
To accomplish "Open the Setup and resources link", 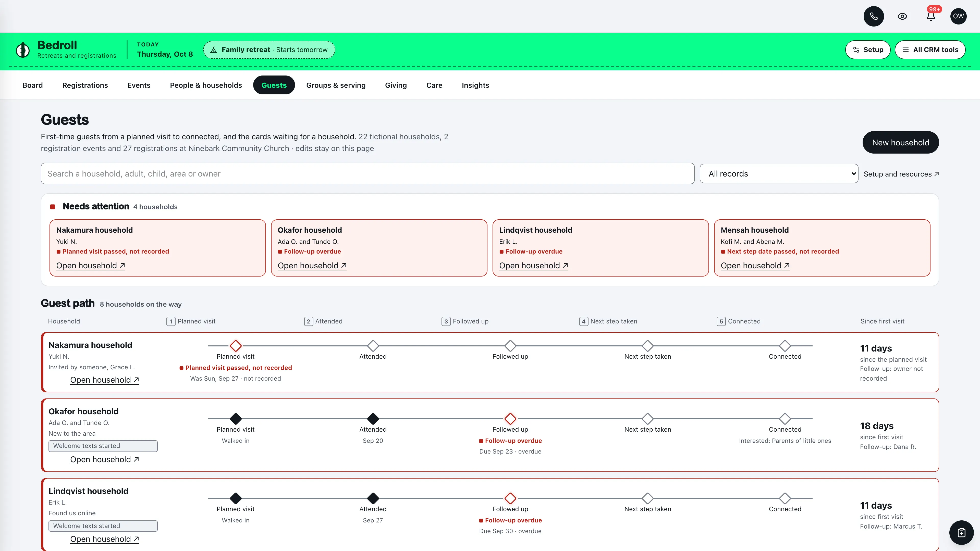I will tap(901, 174).
